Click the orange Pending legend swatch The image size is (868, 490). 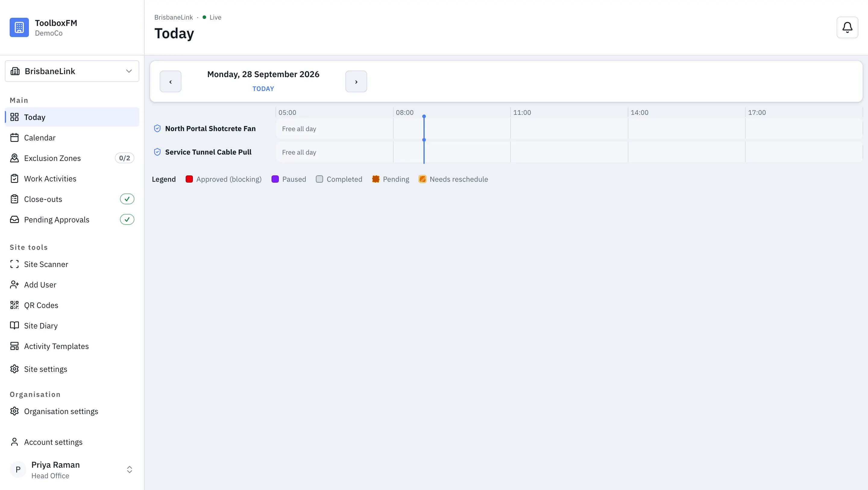[376, 179]
